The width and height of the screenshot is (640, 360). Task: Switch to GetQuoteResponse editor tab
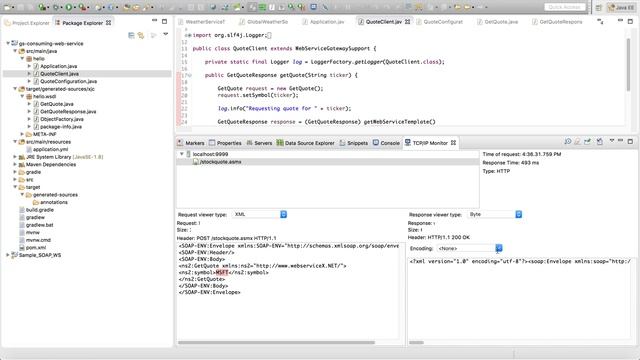[557, 22]
